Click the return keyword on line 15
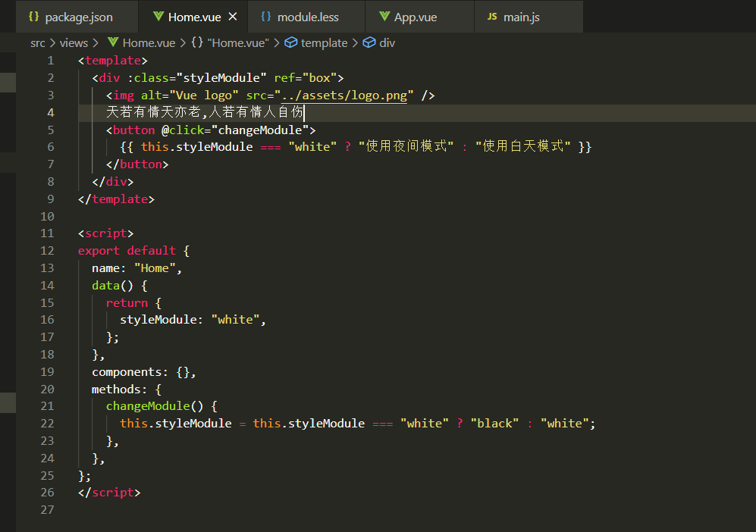The image size is (756, 532). coord(127,303)
